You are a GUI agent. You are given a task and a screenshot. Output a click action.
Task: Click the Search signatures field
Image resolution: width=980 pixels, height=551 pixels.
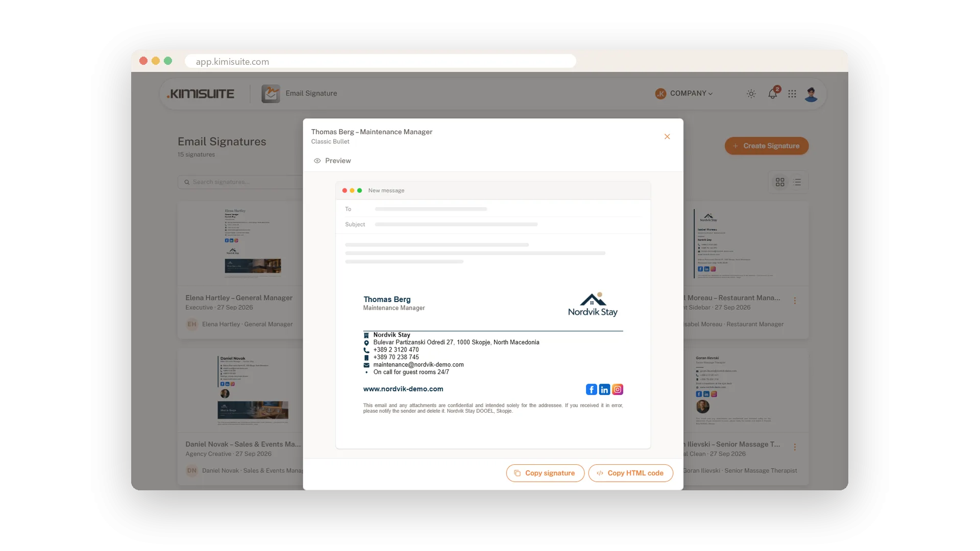click(x=240, y=182)
